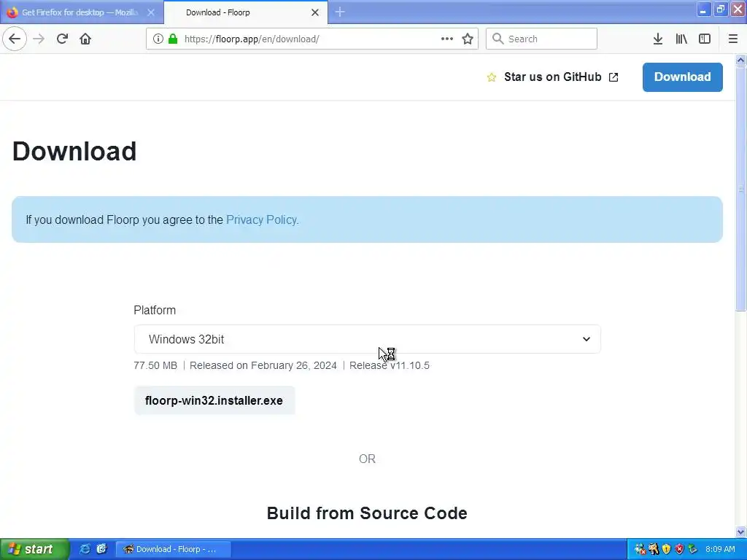This screenshot has width=747, height=560.
Task: Open the Library icon
Action: (681, 39)
